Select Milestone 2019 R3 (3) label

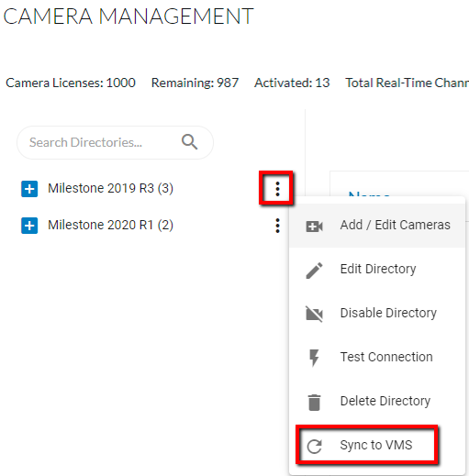pyautogui.click(x=110, y=188)
